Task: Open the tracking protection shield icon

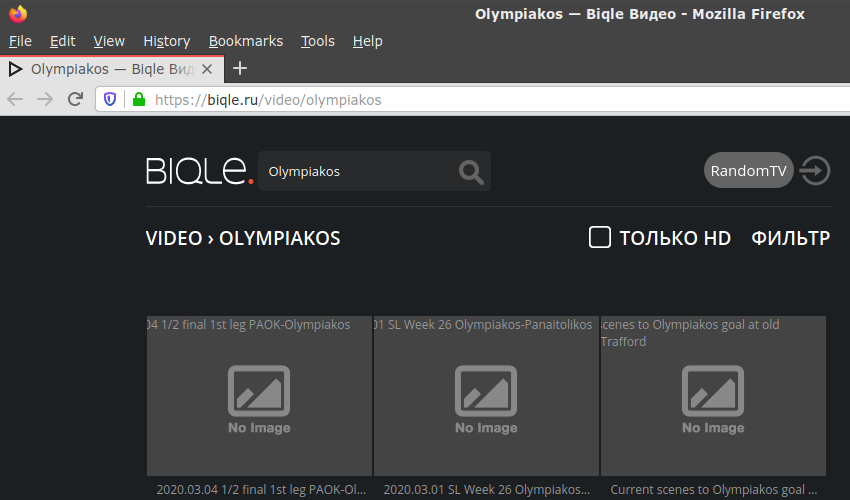Action: (110, 100)
